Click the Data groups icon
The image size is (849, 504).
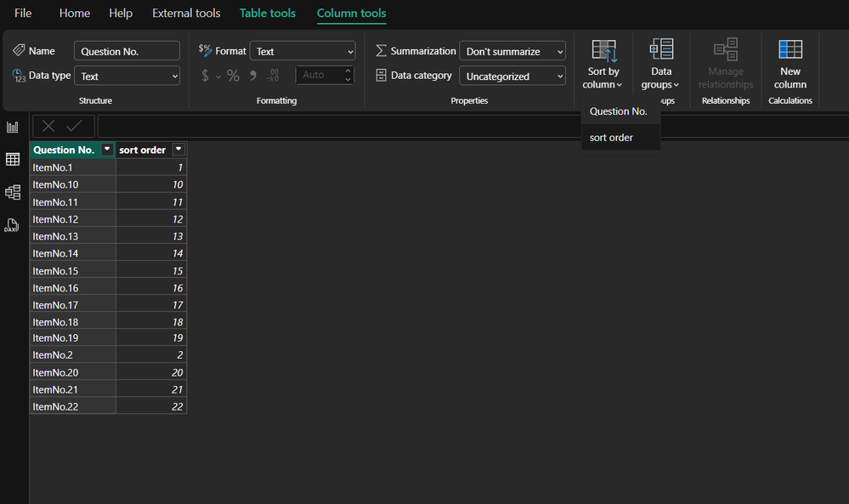661,49
